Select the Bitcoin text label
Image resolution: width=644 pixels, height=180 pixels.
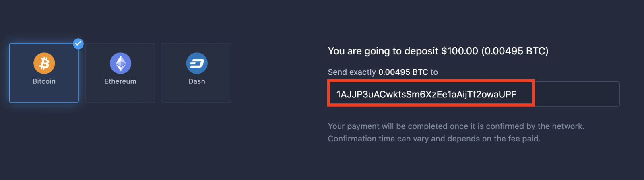coord(44,81)
